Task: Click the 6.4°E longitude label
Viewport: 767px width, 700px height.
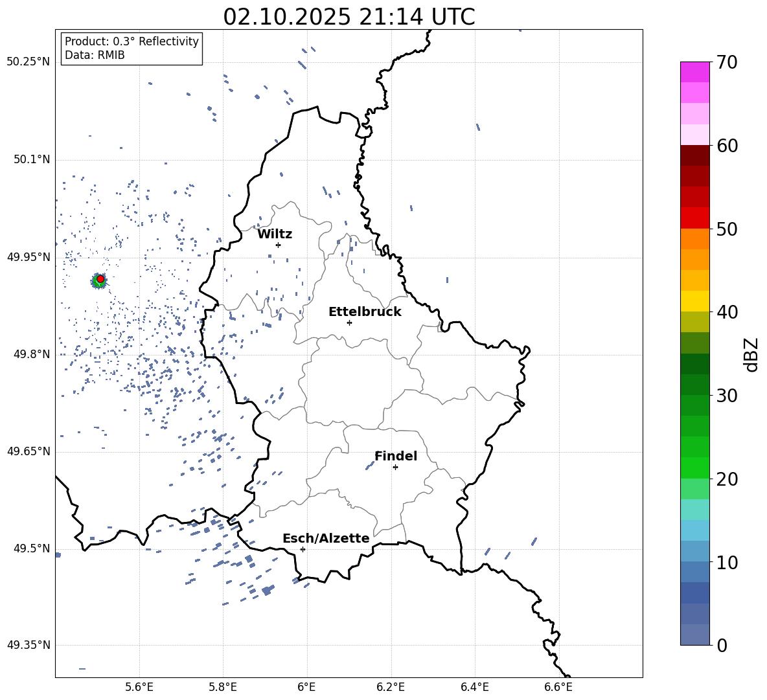Action: point(474,688)
